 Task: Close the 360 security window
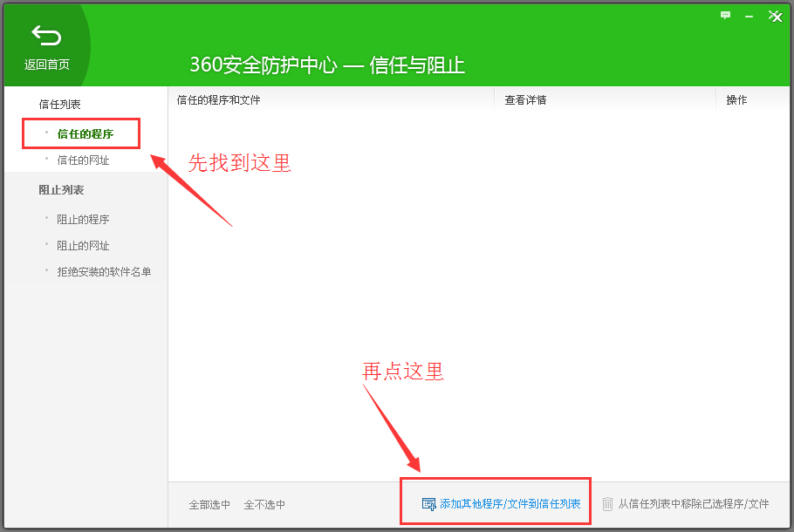[x=776, y=17]
